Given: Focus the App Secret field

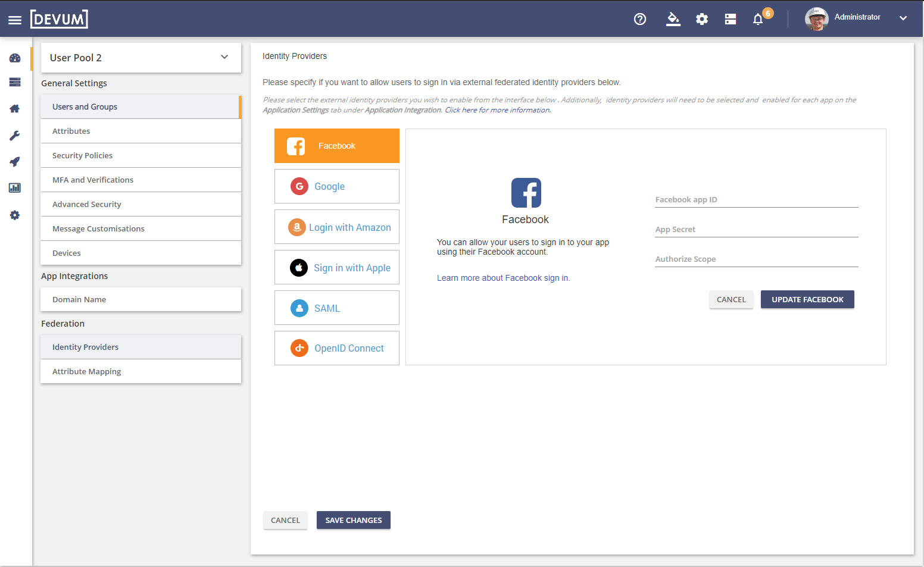Looking at the screenshot, I should tap(757, 230).
